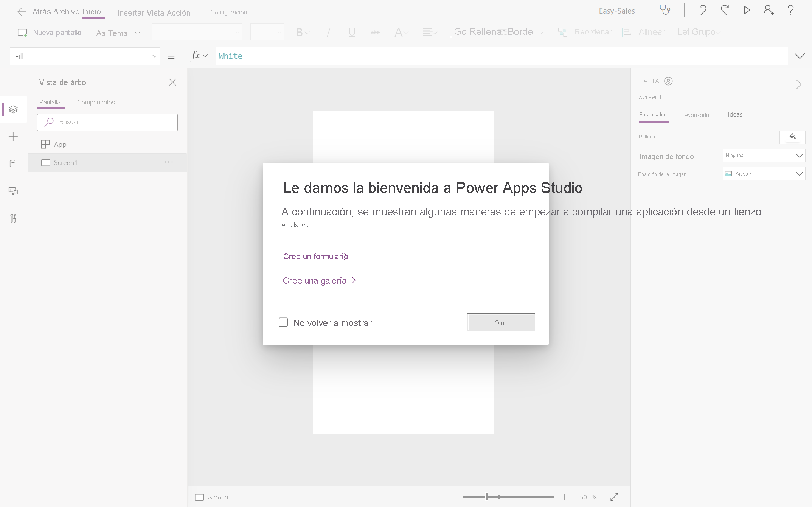This screenshot has height=507, width=812.
Task: Click the Omitir button
Action: (x=501, y=322)
